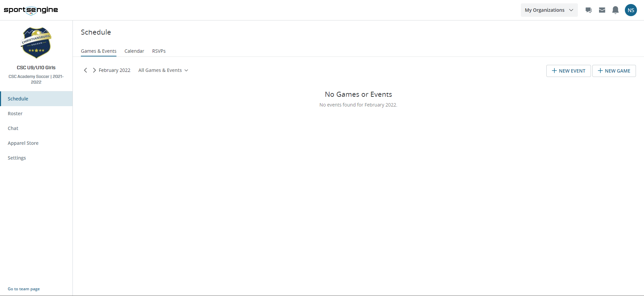Open the chat messages icon in header

588,10
